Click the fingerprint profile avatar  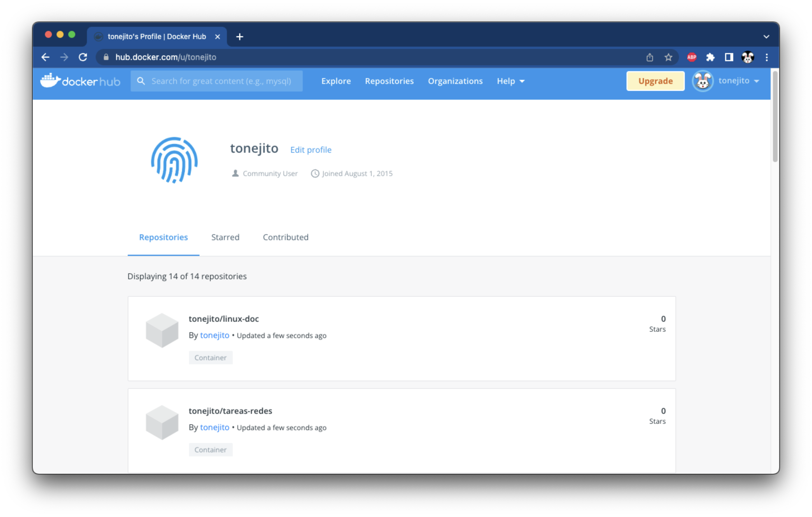click(174, 160)
